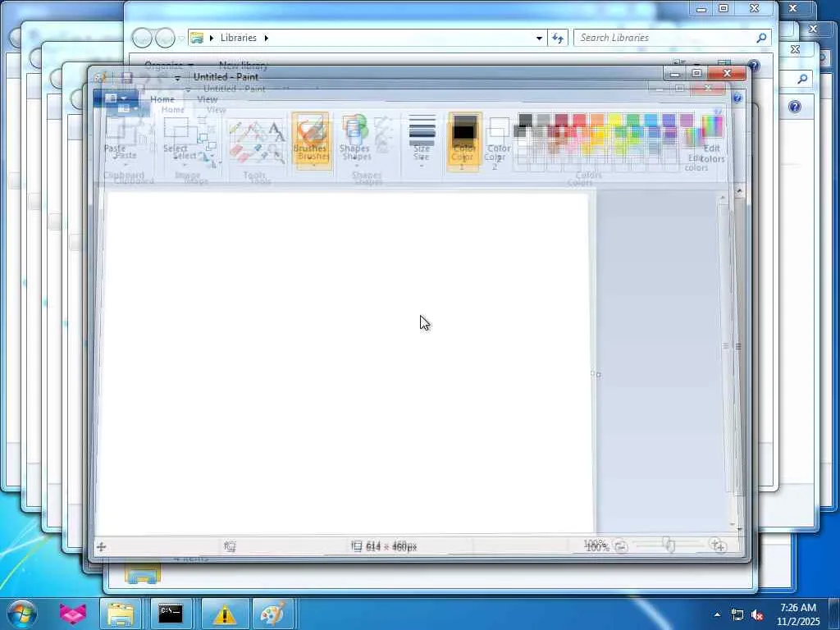This screenshot has height=630, width=840.
Task: Click the up arrow of Paint's vertical scrollbar
Action: tap(740, 191)
